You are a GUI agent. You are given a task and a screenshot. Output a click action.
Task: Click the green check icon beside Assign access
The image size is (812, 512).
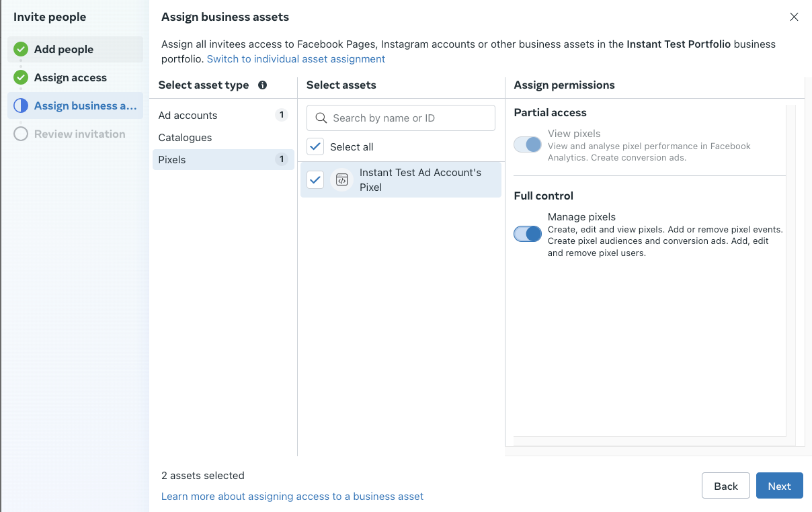pyautogui.click(x=21, y=77)
